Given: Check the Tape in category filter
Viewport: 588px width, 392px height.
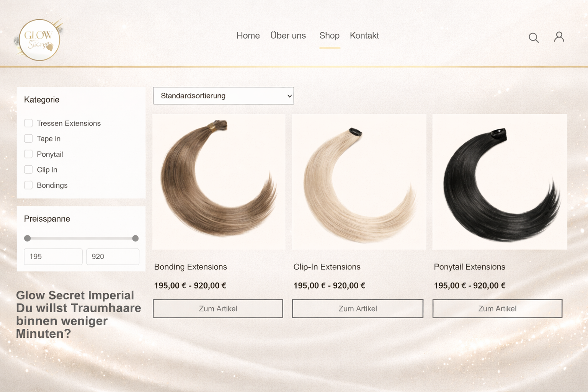Looking at the screenshot, I should [x=28, y=139].
